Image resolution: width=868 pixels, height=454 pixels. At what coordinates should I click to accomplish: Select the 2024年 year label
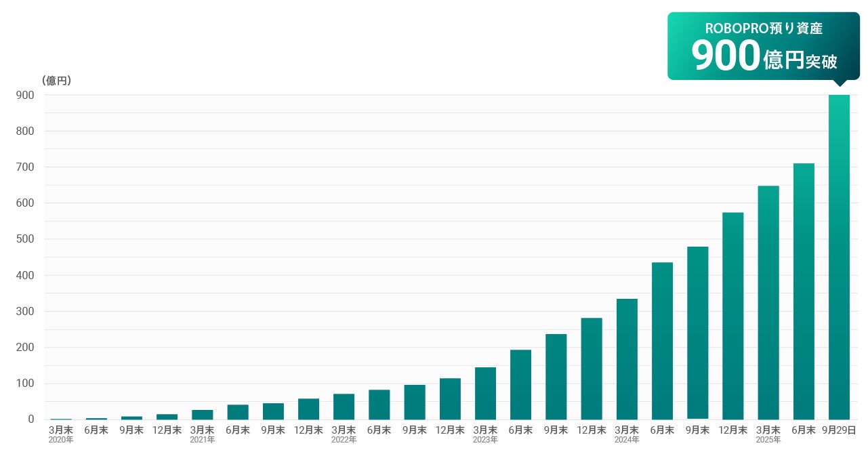[x=627, y=440]
